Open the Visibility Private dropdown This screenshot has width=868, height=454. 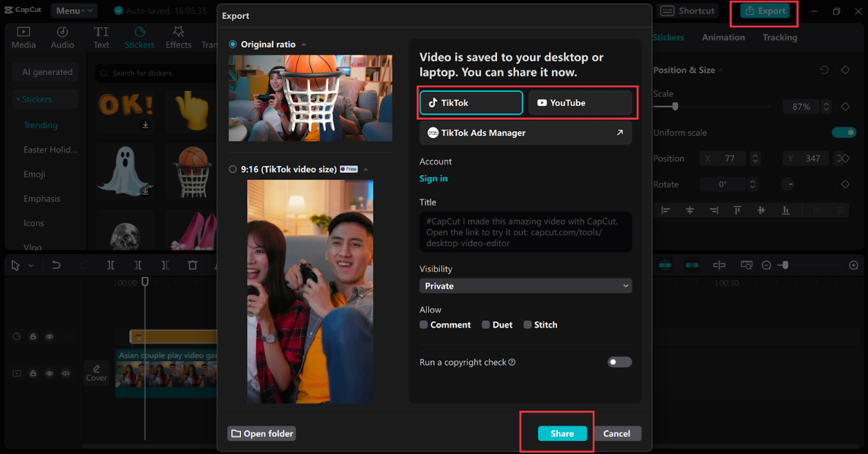coord(526,286)
